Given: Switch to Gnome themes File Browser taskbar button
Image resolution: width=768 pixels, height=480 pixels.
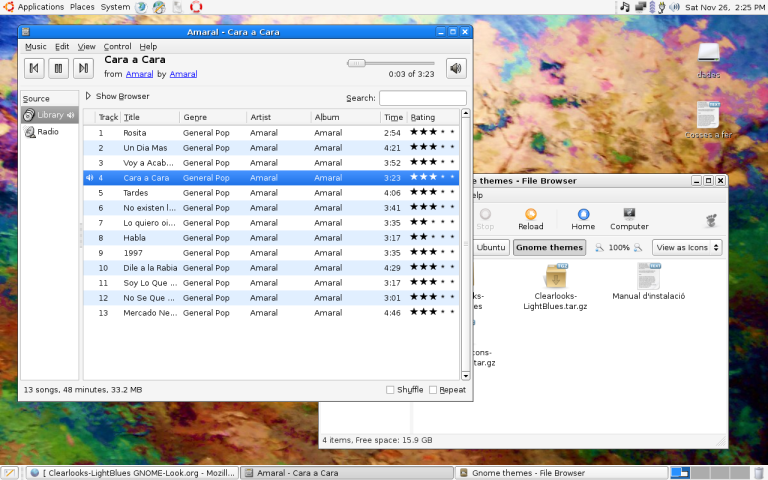Looking at the screenshot, I should [562, 473].
